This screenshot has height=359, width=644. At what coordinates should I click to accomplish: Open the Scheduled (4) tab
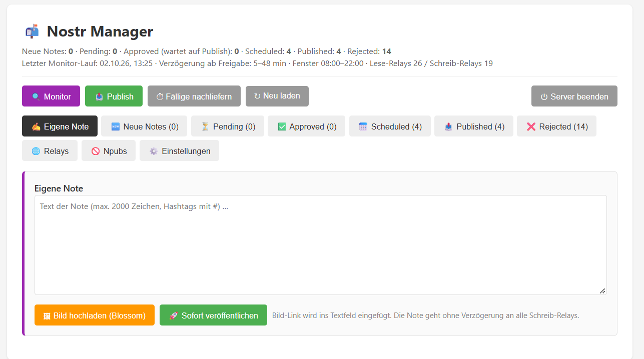pyautogui.click(x=390, y=126)
